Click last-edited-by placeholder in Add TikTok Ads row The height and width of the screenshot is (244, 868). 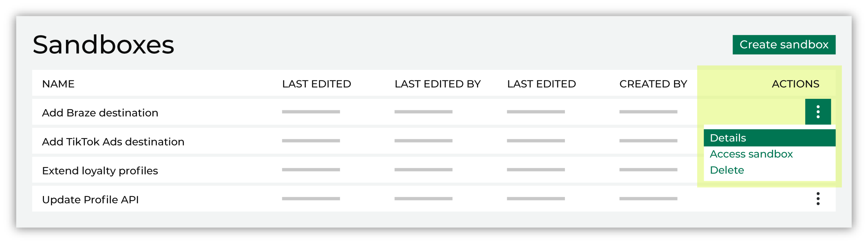(423, 141)
